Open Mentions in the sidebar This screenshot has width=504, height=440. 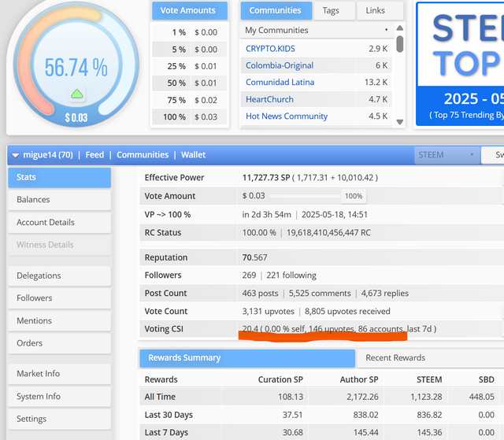pyautogui.click(x=60, y=320)
